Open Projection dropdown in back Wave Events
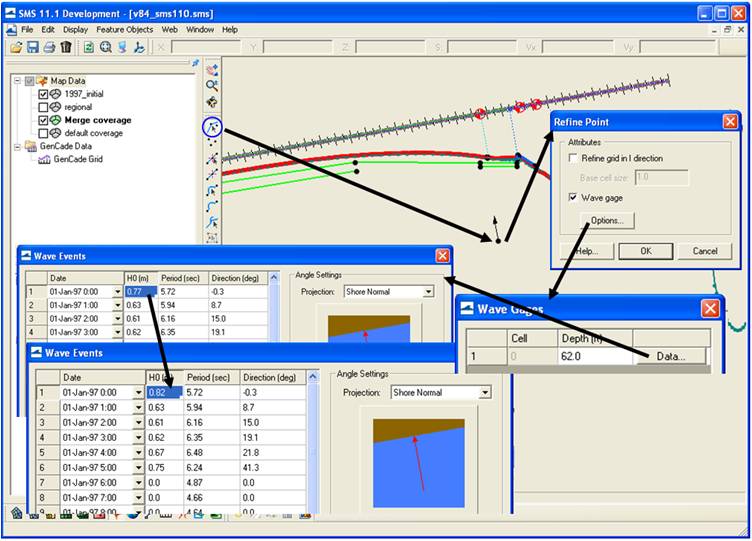Image resolution: width=752 pixels, height=541 pixels. click(428, 292)
